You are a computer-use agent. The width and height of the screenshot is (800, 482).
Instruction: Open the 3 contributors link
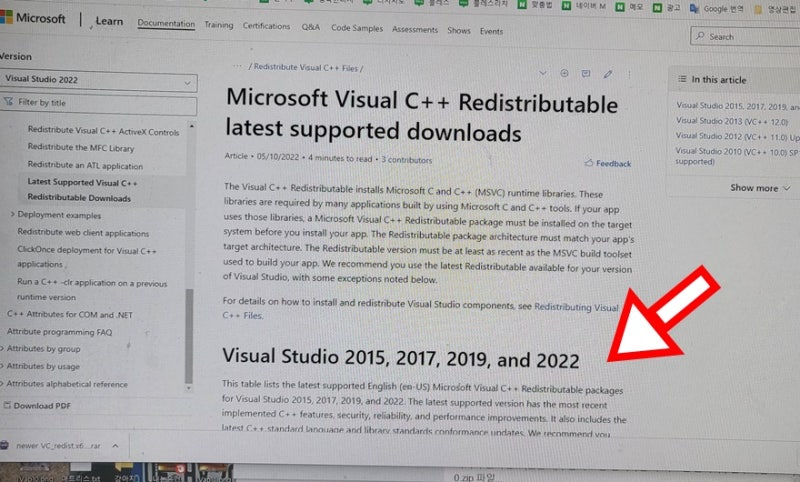(407, 160)
